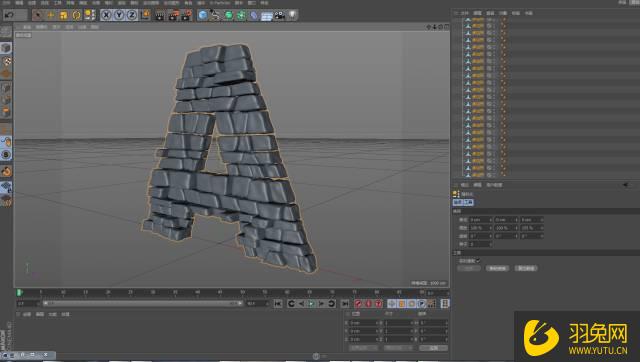Open the Material Manager Create menu

click(27, 314)
